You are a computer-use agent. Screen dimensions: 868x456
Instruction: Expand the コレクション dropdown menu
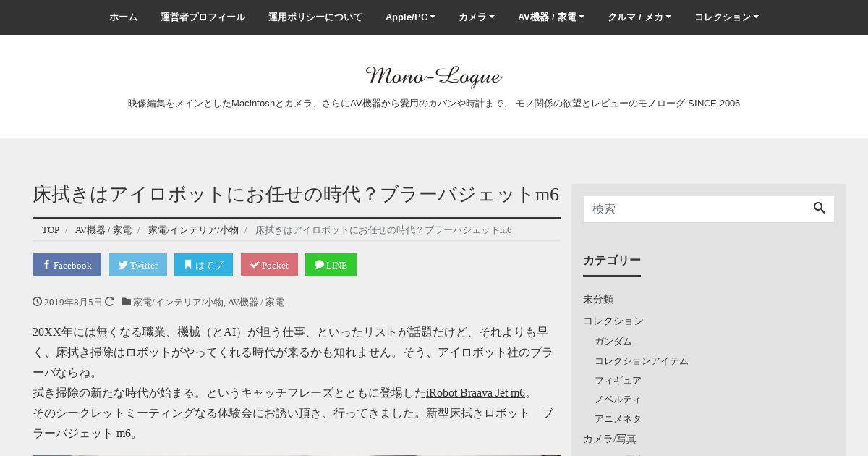(726, 17)
